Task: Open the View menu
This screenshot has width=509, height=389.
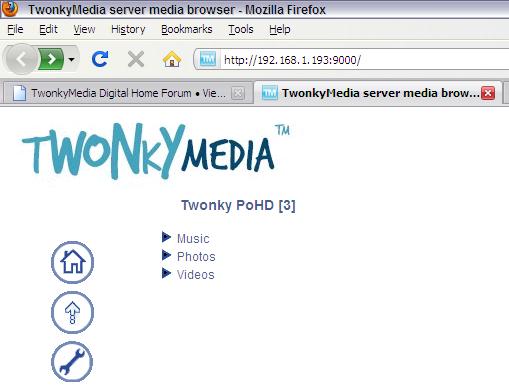Action: pos(84,29)
